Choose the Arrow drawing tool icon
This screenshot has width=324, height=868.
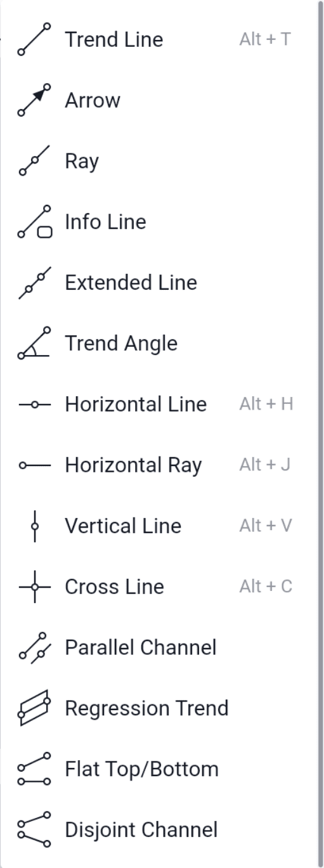coord(34,100)
